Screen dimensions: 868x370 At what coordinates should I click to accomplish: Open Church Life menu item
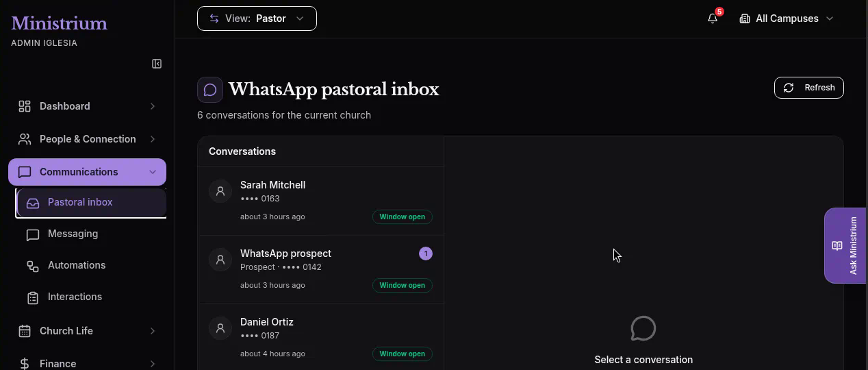coord(87,331)
